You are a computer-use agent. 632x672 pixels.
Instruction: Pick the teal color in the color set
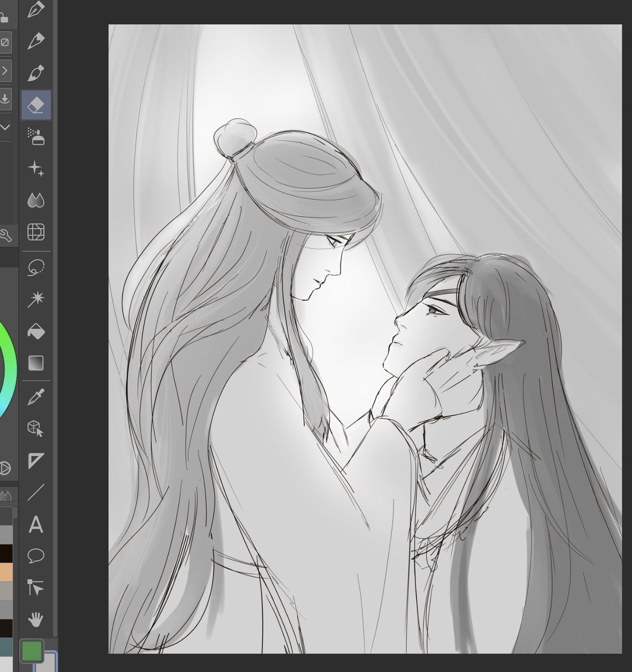(6, 647)
